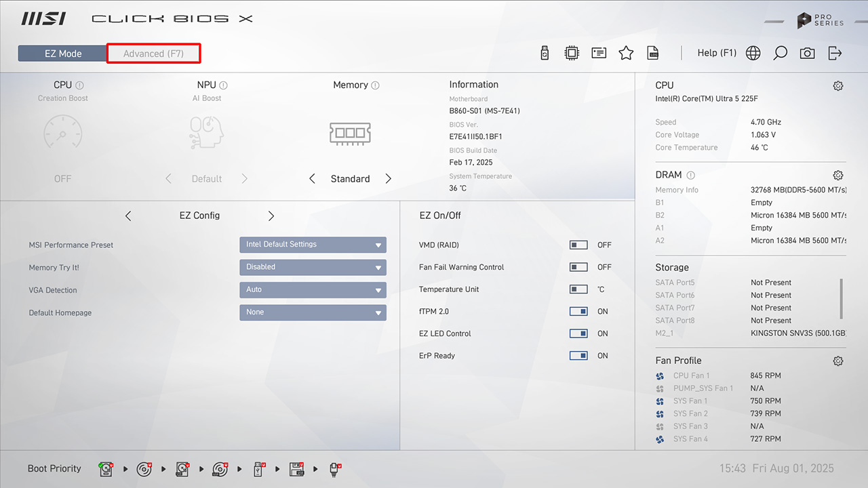Viewport: 868px width, 488px height.
Task: Switch to EZ Mode tab
Action: (62, 54)
